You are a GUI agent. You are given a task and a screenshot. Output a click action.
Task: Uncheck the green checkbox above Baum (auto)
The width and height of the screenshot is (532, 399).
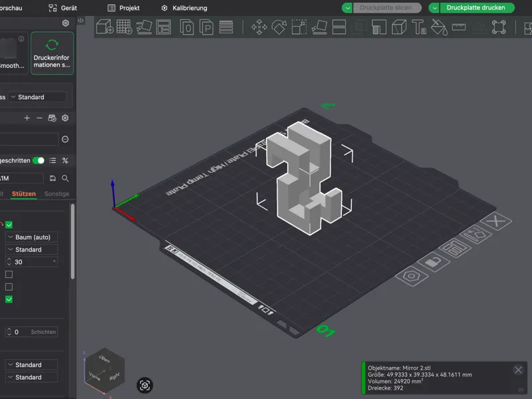click(9, 225)
